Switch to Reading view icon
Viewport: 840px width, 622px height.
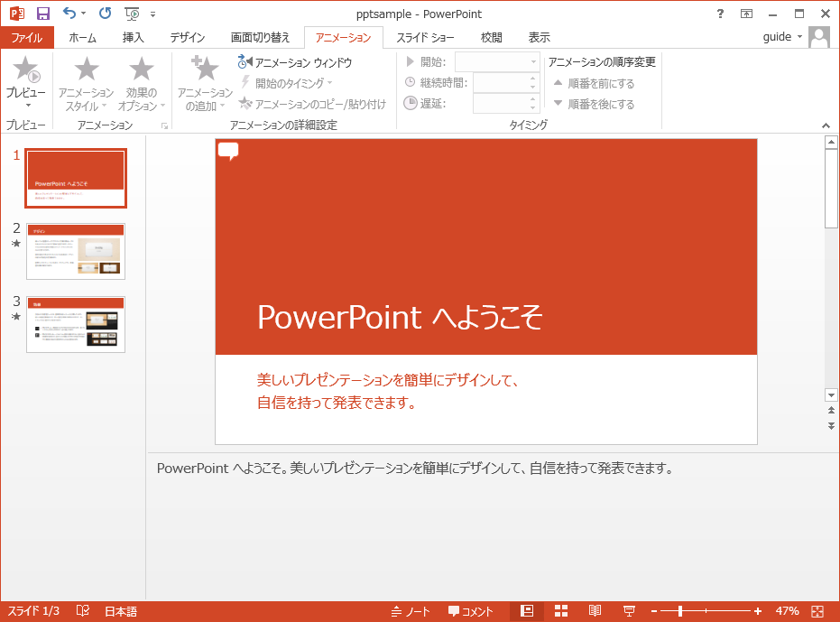[x=595, y=611]
